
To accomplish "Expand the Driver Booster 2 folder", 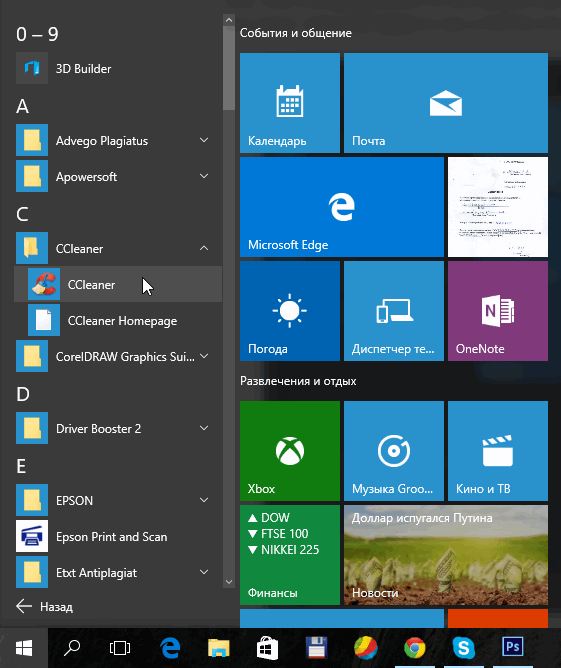I will tap(204, 428).
